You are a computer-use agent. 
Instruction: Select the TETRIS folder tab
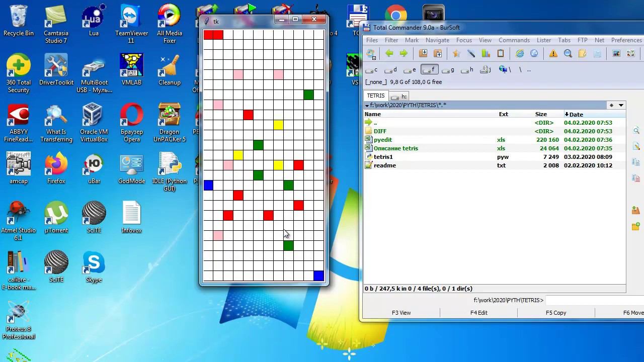[x=375, y=96]
